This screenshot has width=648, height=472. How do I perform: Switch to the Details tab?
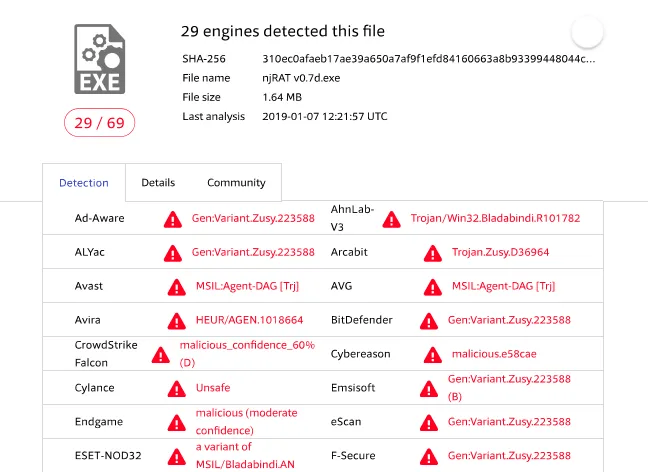click(158, 183)
